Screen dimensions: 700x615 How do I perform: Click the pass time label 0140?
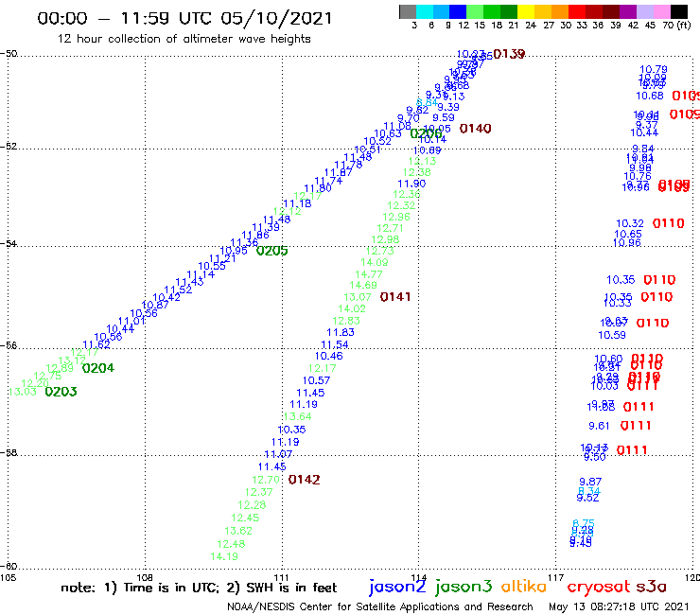[x=476, y=129]
